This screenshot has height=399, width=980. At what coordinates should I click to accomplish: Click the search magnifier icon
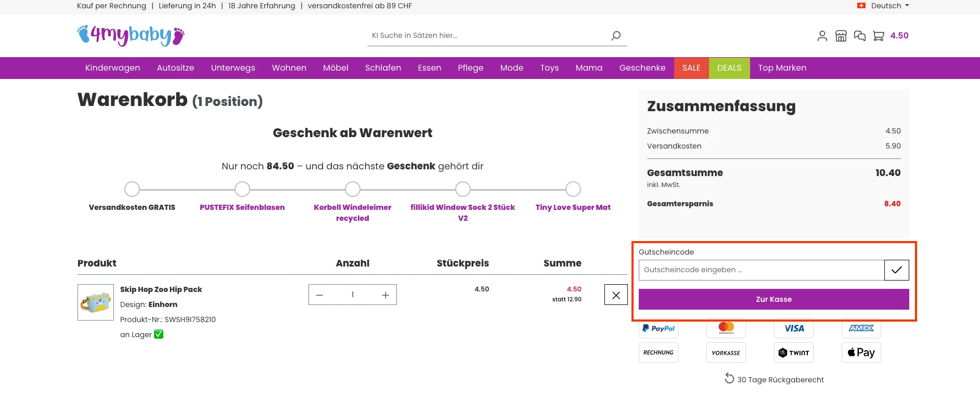[x=616, y=35]
